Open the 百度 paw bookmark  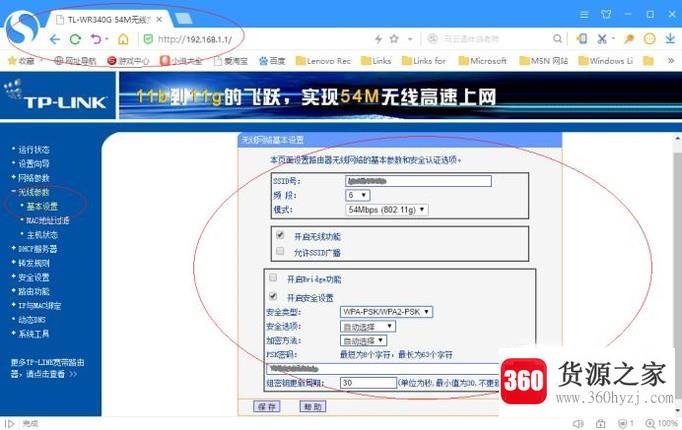(272, 61)
